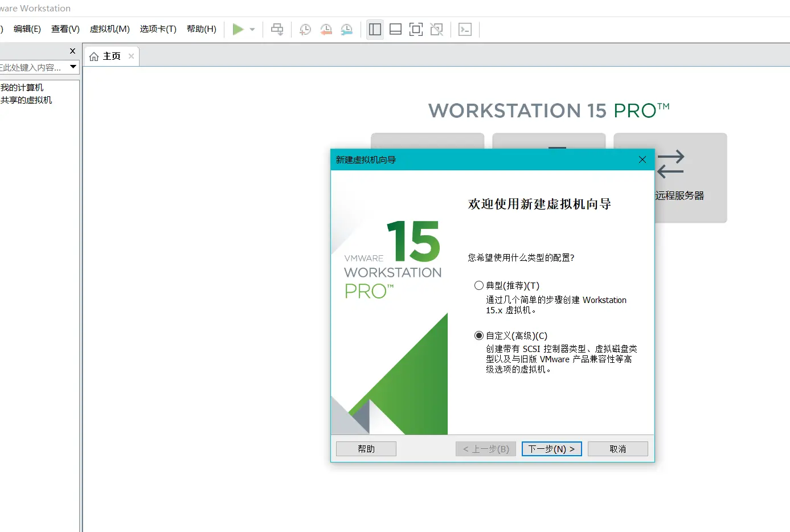Open the 查看(V) menu
Viewport: 790px width, 532px height.
(66, 29)
